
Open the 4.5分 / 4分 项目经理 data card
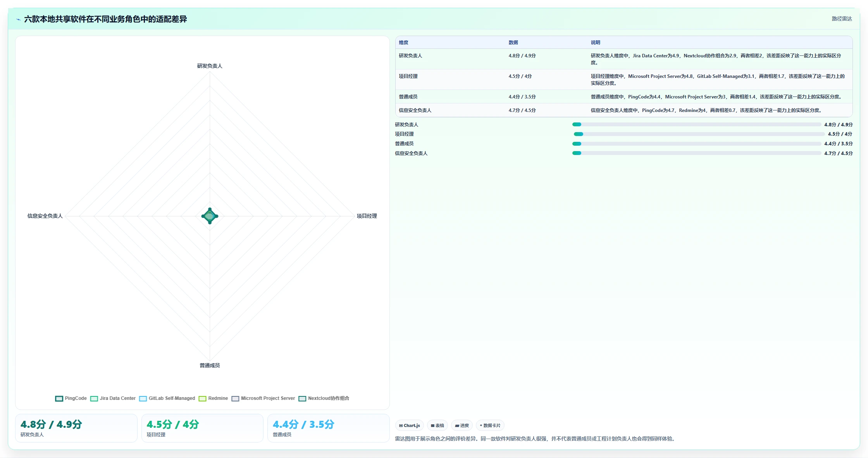[x=202, y=428]
